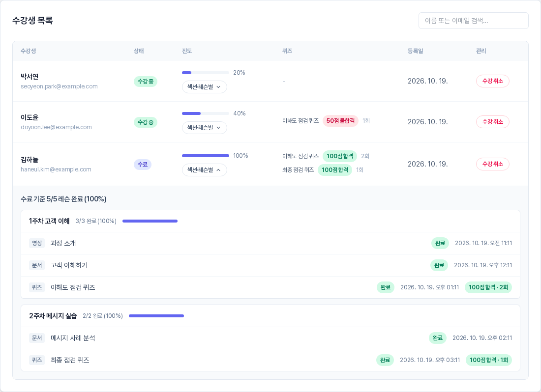
Task: Click 수강중 status badge for 박서연
Action: (146, 81)
